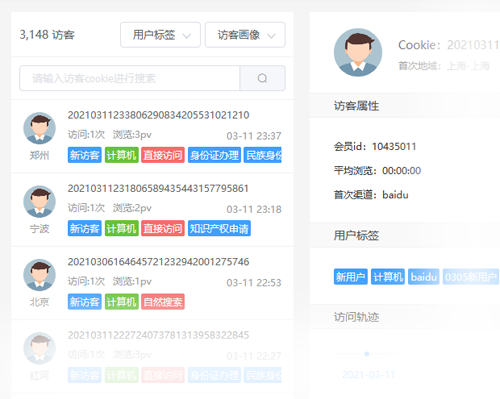This screenshot has width=500, height=399.
Task: Click the visitor cookie search field
Action: coord(129,78)
